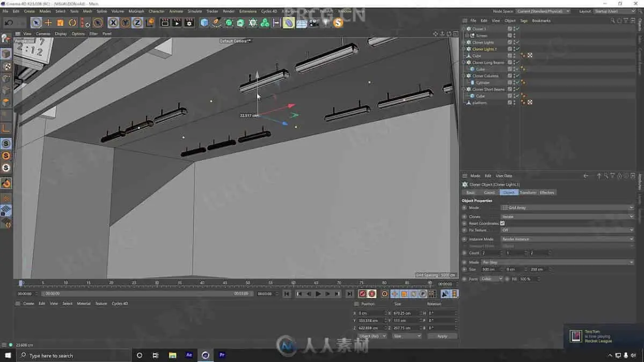Open the Form Cubic dropdown

pyautogui.click(x=492, y=279)
